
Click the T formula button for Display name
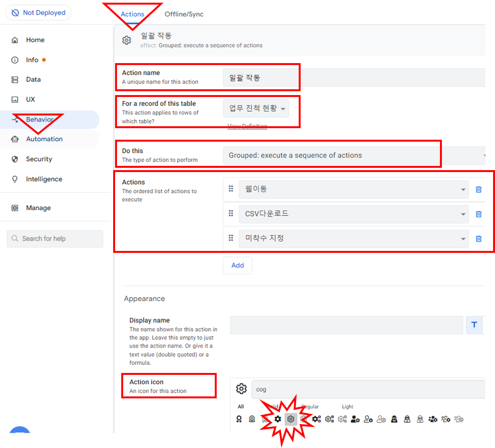pyautogui.click(x=474, y=325)
